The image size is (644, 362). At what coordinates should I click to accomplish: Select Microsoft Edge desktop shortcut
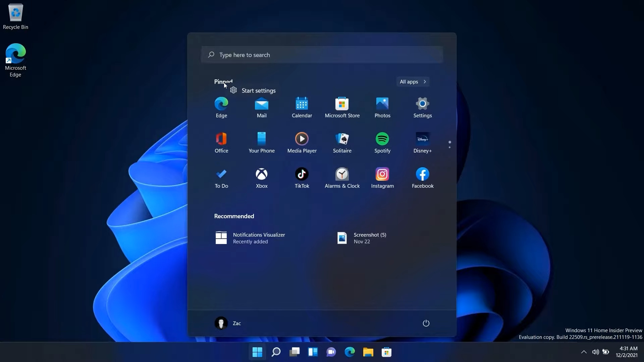pyautogui.click(x=15, y=60)
